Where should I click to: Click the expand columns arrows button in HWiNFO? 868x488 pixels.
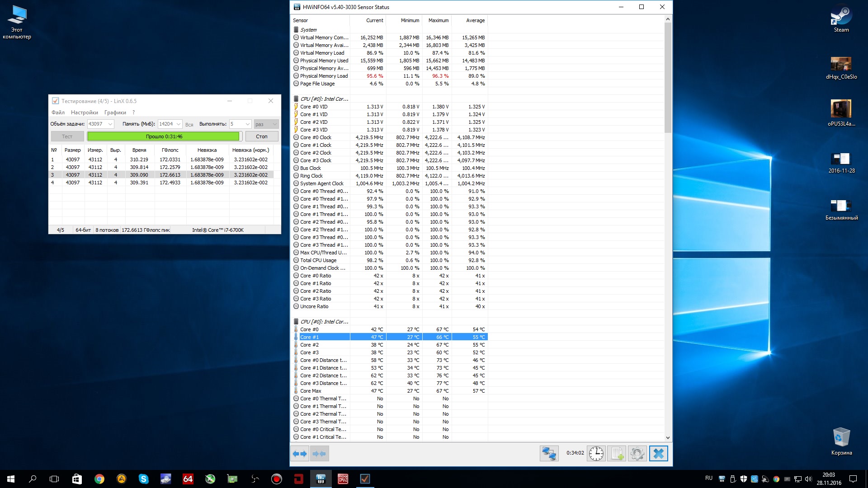coord(299,454)
